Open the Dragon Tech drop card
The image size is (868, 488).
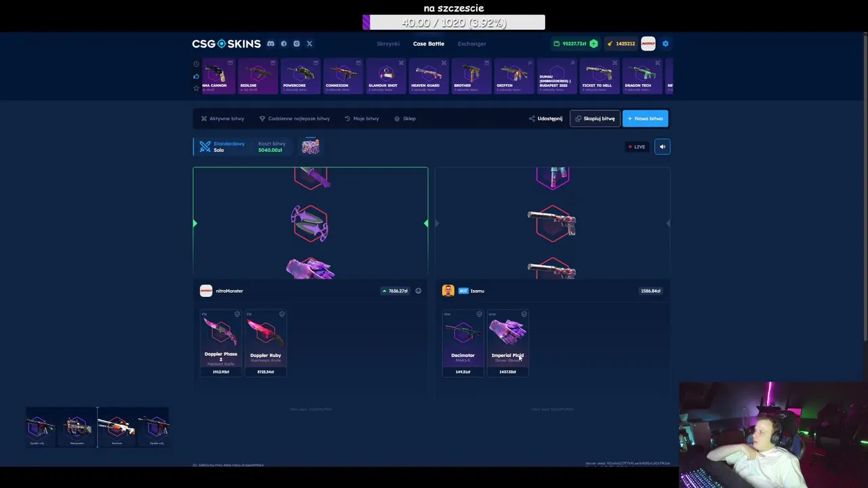coord(641,76)
